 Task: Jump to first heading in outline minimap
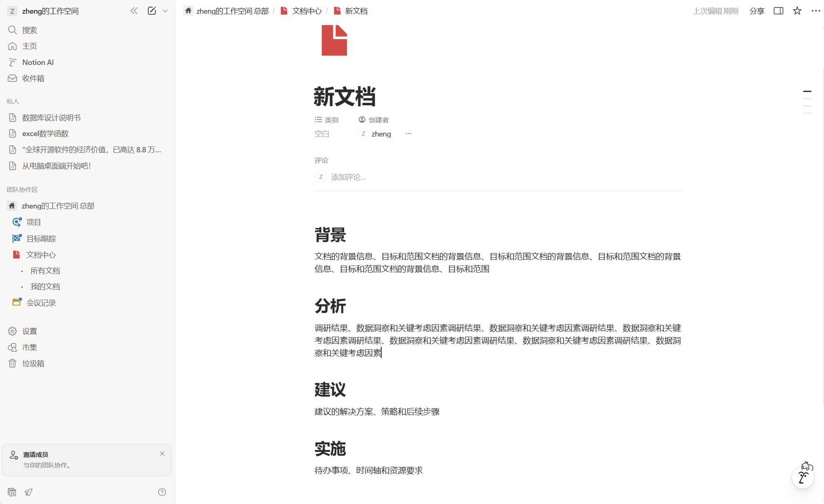point(807,91)
